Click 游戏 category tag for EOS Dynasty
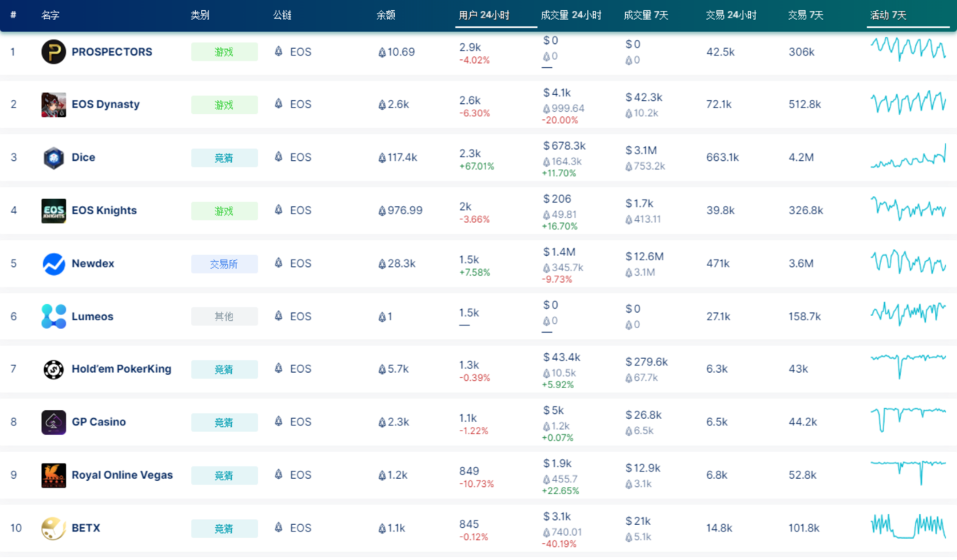The height and width of the screenshot is (560, 957). (224, 105)
